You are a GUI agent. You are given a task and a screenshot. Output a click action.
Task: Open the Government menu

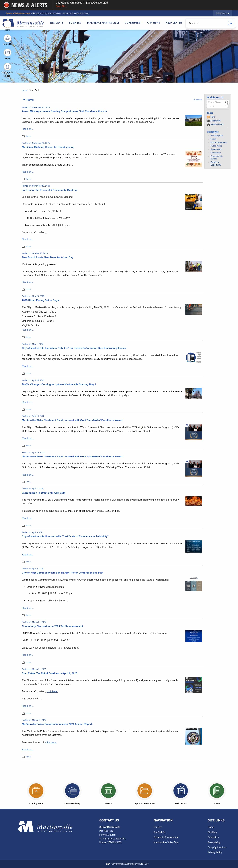pyautogui.click(x=133, y=23)
